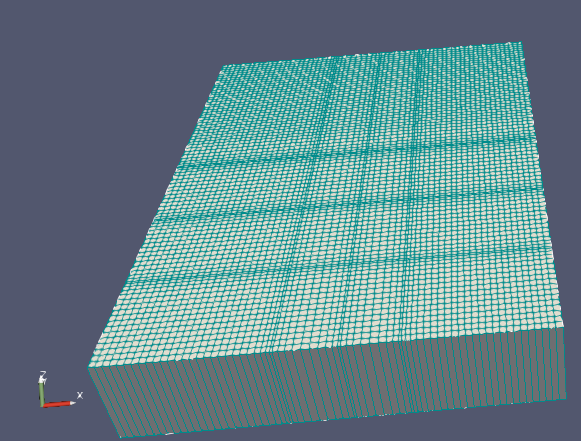
Task: Select the X label of orientation axes
Action: [80, 395]
